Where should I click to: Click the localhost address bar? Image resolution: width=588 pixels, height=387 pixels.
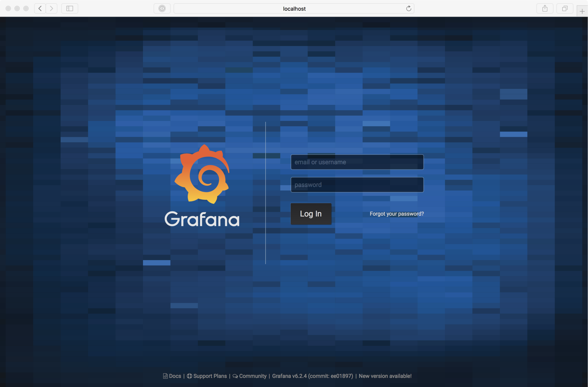click(x=294, y=8)
